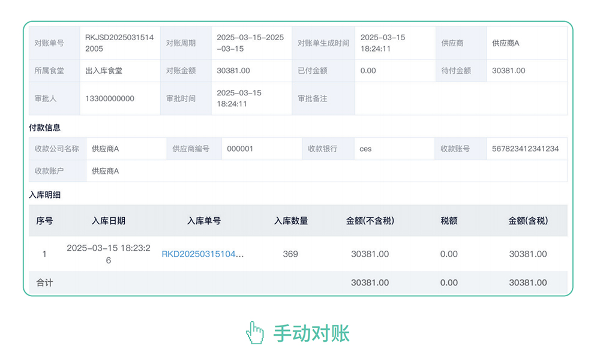Click the 金额(不含税) column header
This screenshot has height=364, width=600.
pyautogui.click(x=369, y=221)
